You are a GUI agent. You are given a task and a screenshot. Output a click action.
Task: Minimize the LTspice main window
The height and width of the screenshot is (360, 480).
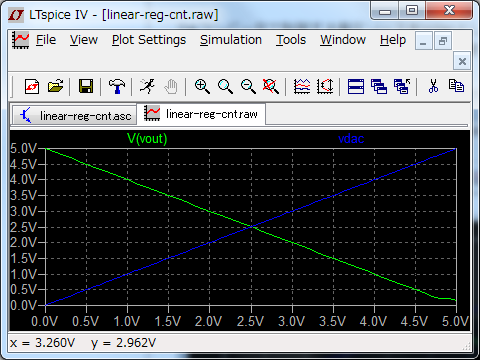pyautogui.click(x=385, y=11)
